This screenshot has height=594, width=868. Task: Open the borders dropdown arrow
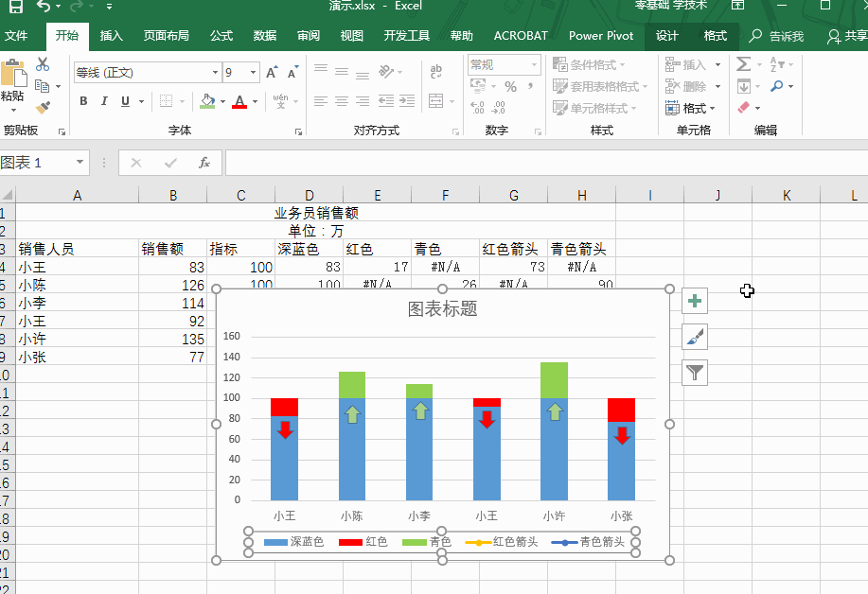[x=182, y=101]
